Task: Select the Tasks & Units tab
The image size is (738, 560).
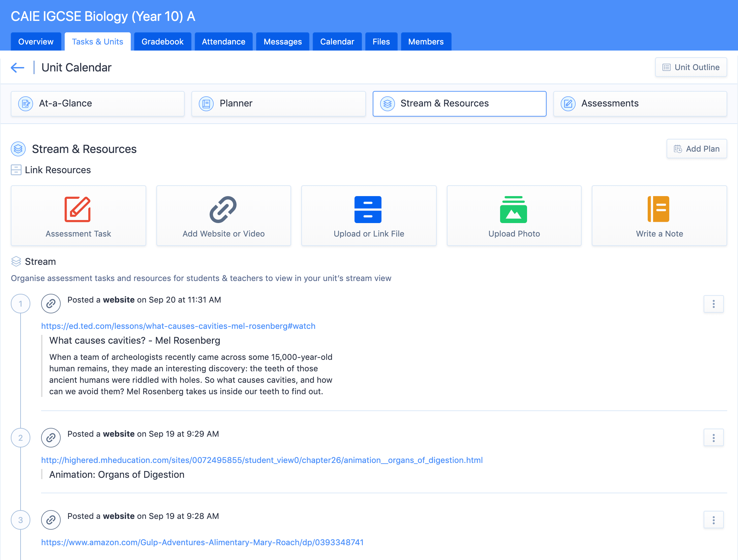Action: tap(98, 41)
